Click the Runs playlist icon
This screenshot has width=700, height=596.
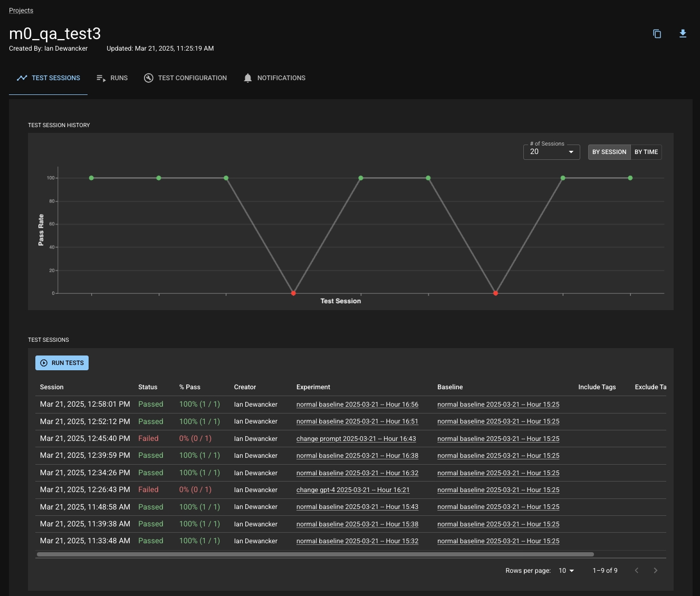(101, 78)
